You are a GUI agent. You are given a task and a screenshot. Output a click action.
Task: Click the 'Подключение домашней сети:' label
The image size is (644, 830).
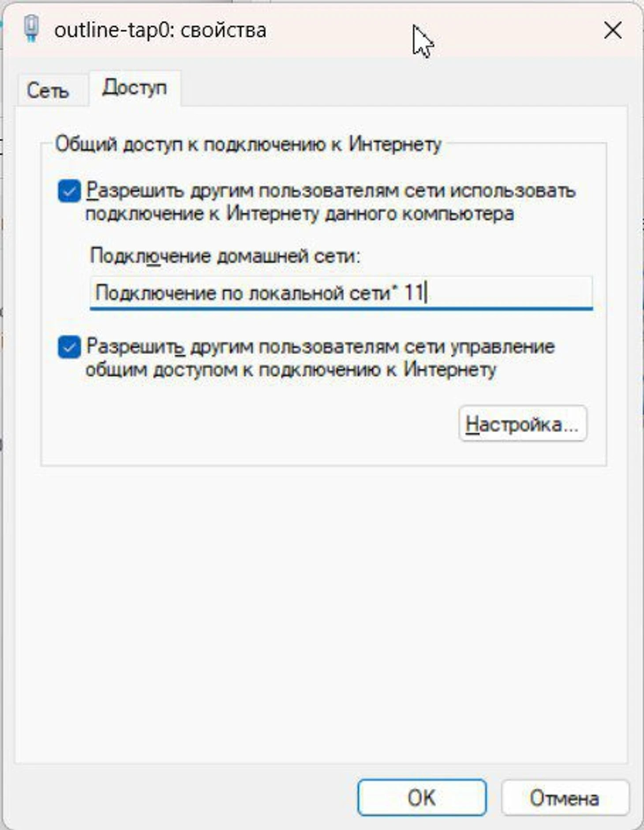225,255
